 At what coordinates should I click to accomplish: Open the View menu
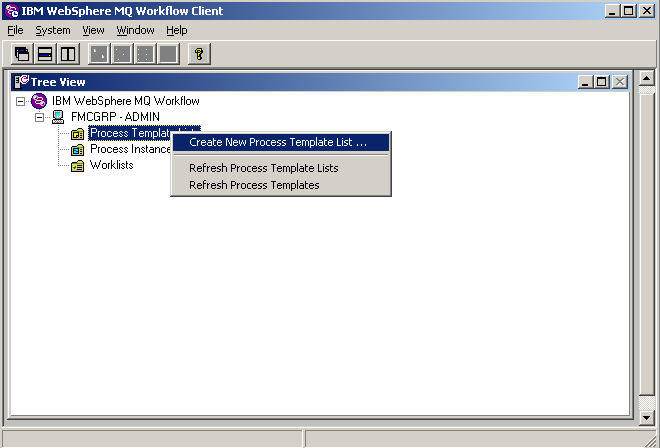[x=93, y=30]
